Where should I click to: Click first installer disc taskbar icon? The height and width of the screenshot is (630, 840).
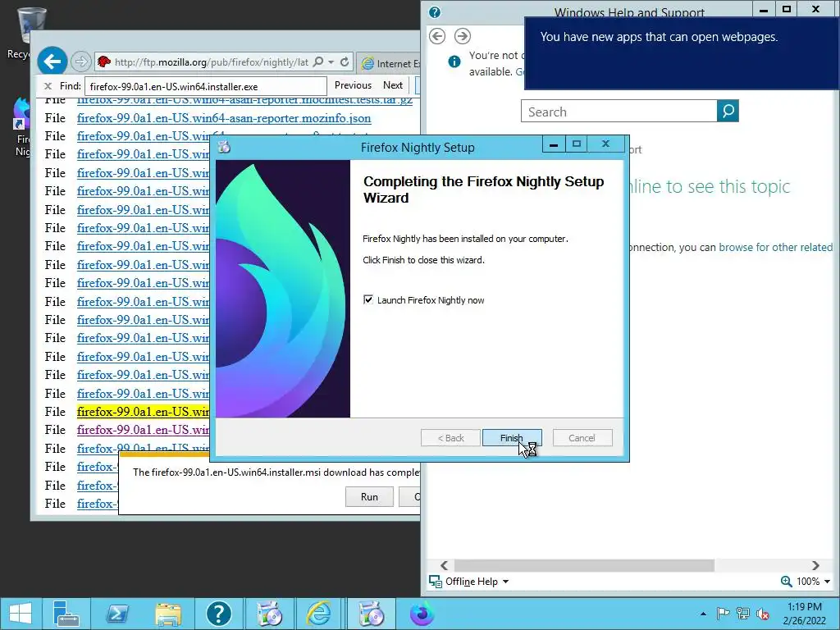pyautogui.click(x=269, y=614)
